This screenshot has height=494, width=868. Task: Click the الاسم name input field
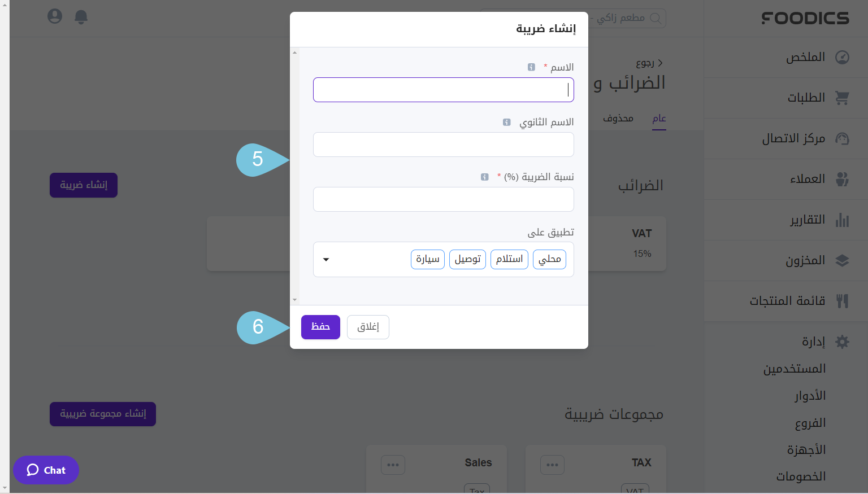(x=443, y=90)
